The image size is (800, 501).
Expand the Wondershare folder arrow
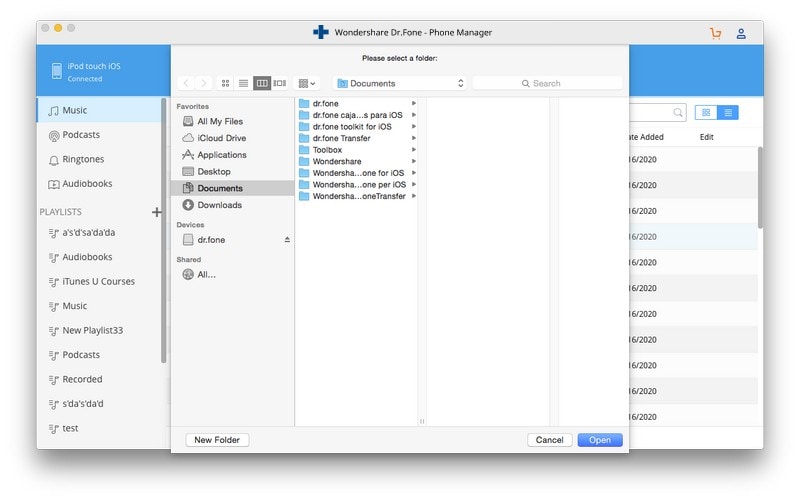pos(414,162)
